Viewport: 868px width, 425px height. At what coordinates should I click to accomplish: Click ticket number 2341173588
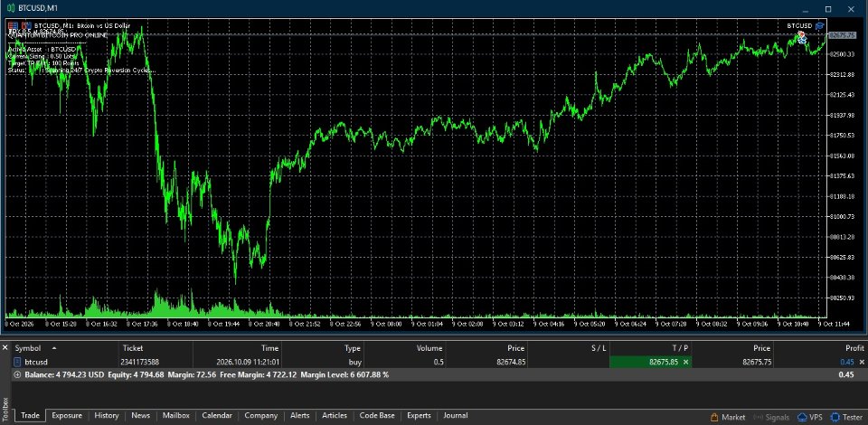click(140, 362)
